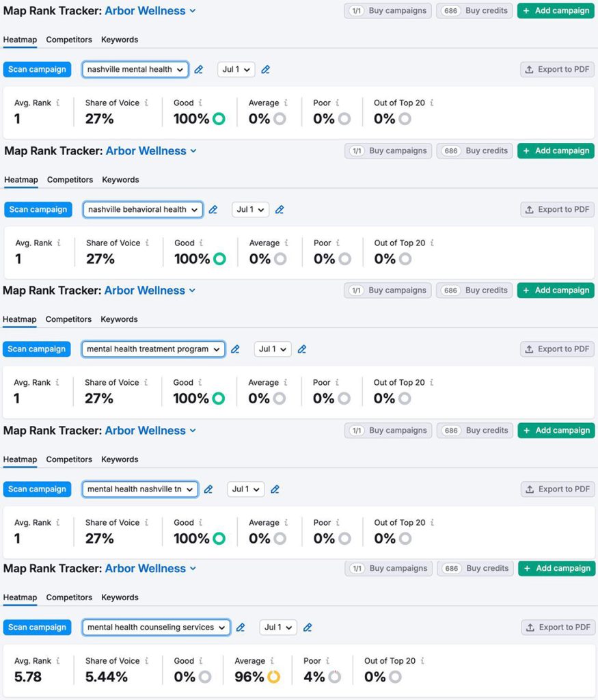Open the "nashville mental health" keyword dropdown
The image size is (598, 700).
(x=135, y=70)
